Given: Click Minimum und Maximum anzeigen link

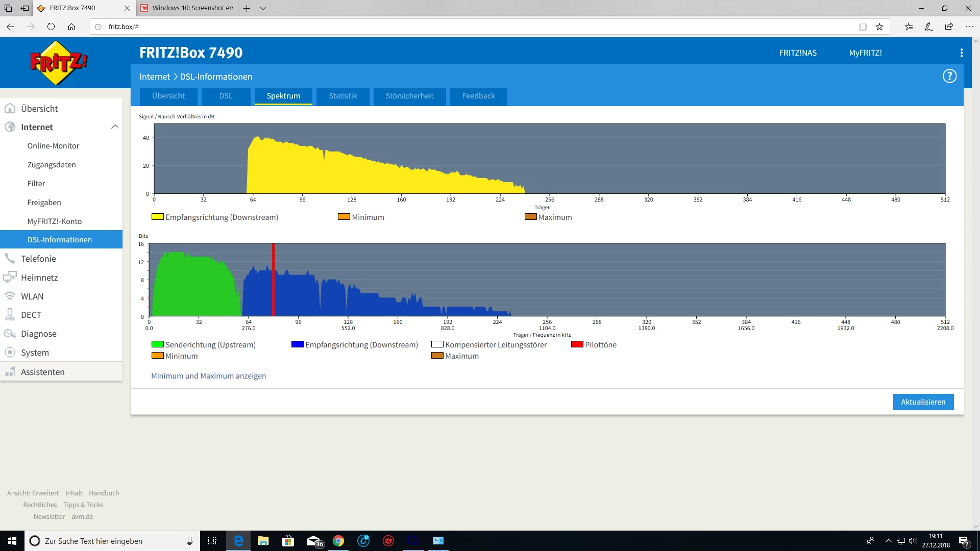Looking at the screenshot, I should point(208,376).
